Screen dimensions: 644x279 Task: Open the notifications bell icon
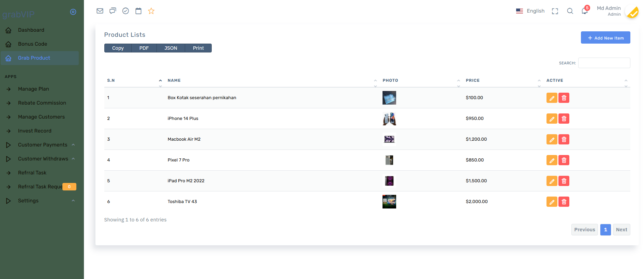(x=584, y=11)
